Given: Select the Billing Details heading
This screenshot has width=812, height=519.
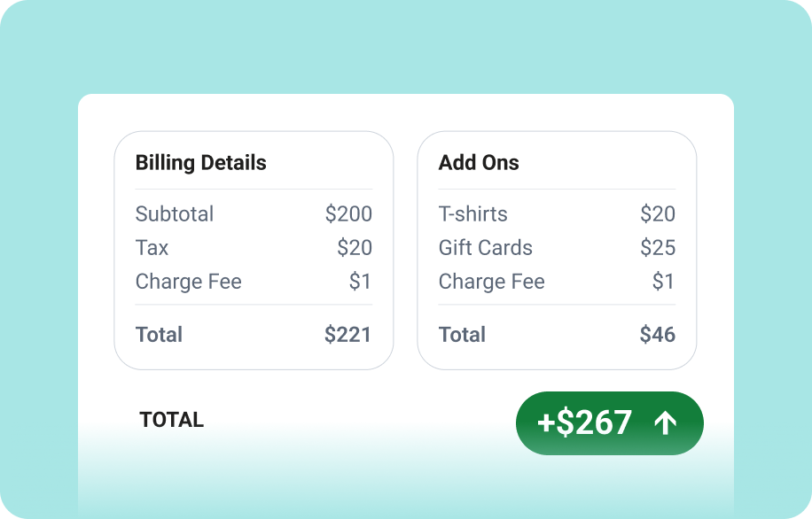Looking at the screenshot, I should click(201, 162).
